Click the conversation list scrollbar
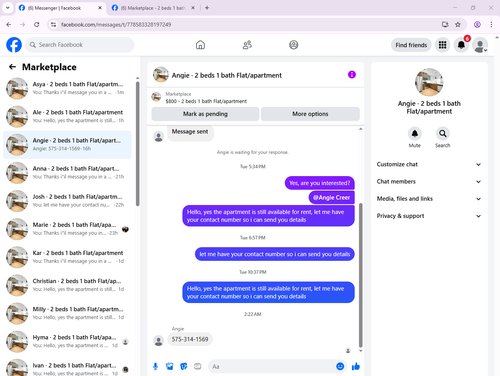 (x=137, y=143)
